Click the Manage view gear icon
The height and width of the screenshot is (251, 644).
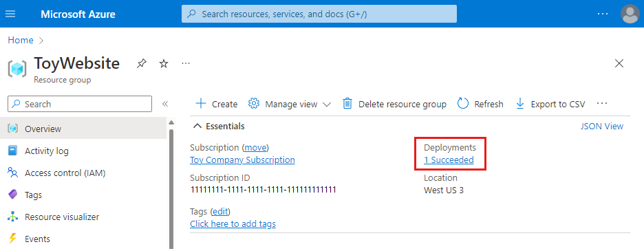(254, 104)
